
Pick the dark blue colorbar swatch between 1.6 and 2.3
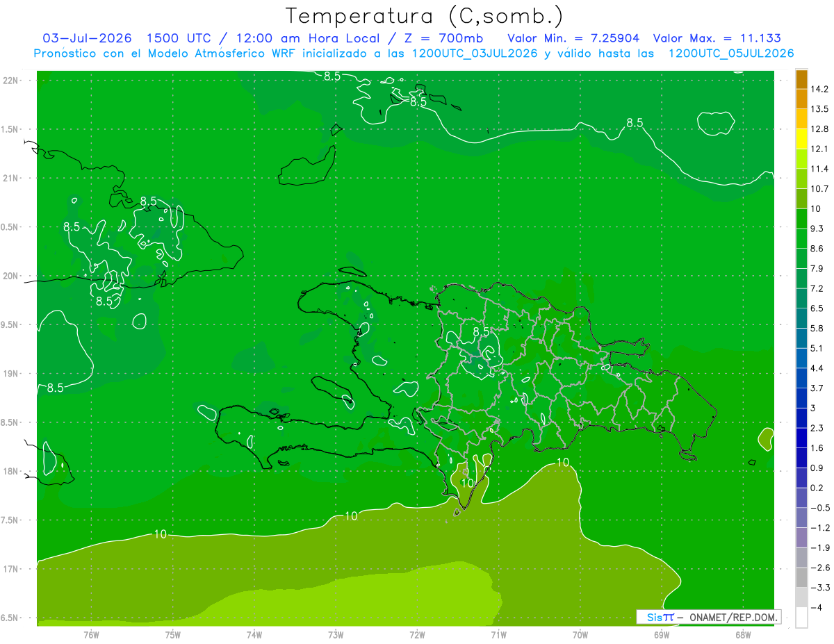801,438
